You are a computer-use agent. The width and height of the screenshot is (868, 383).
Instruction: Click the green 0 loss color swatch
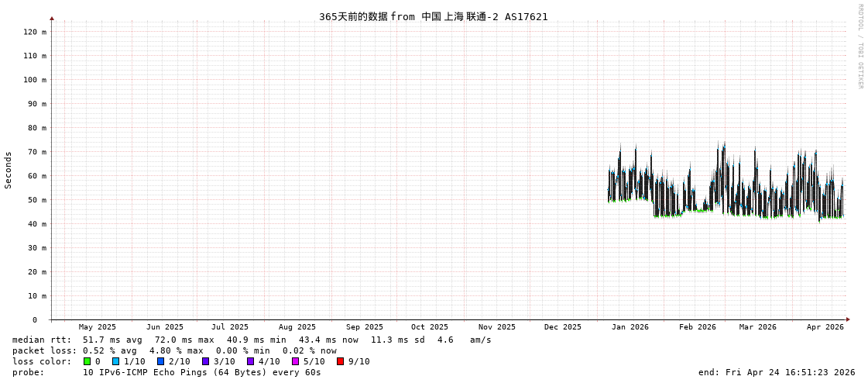[x=87, y=361]
